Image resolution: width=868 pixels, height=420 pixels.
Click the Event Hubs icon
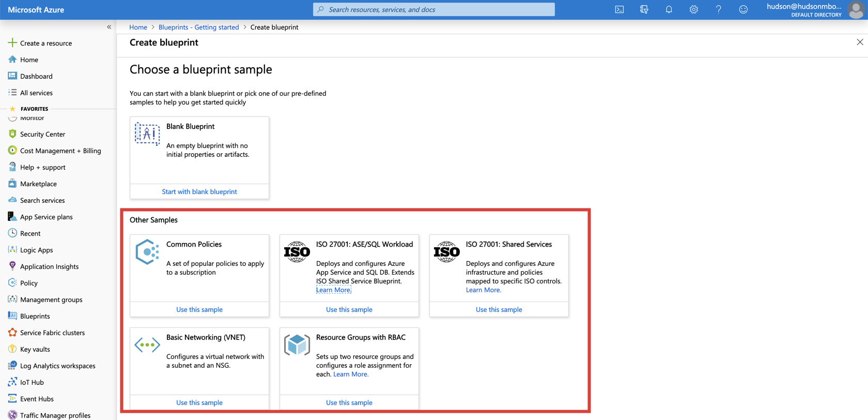click(x=12, y=399)
